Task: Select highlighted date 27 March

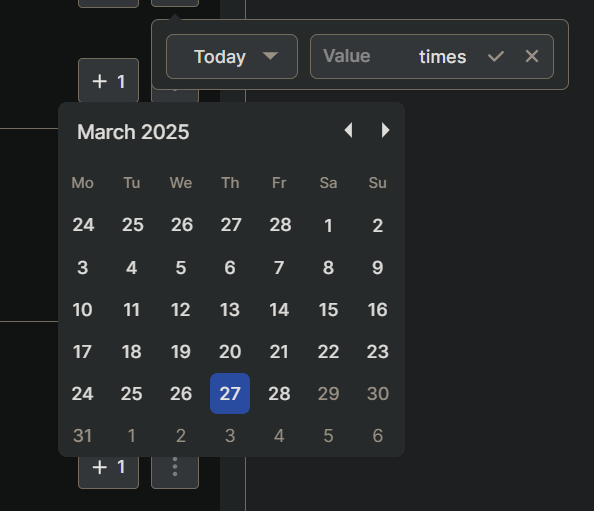Action: point(230,393)
